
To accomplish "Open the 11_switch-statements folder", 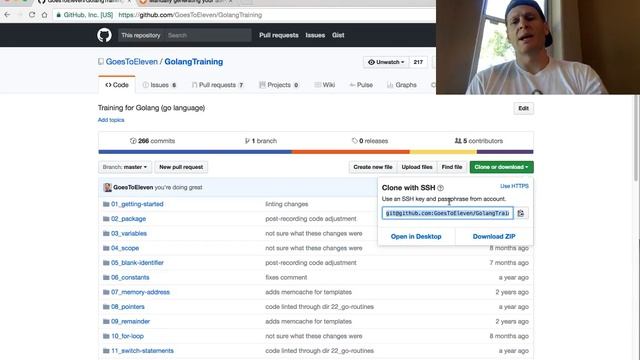I will 142,351.
